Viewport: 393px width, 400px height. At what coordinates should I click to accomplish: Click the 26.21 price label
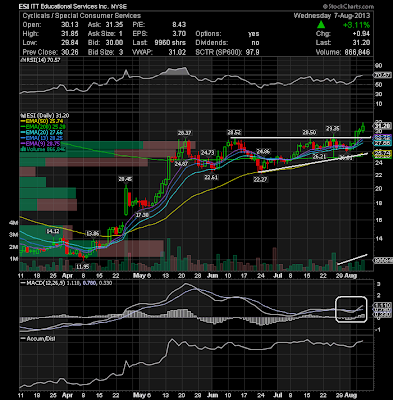coord(319,156)
